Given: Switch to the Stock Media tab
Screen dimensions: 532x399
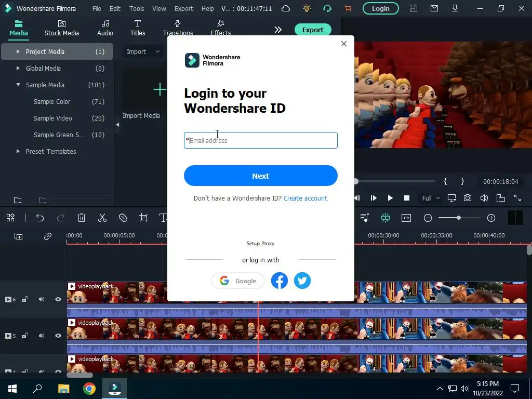Looking at the screenshot, I should tap(62, 29).
